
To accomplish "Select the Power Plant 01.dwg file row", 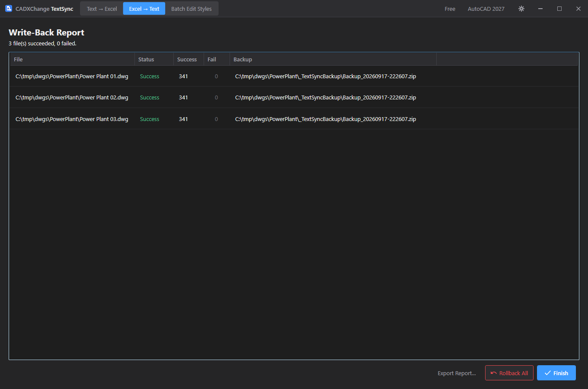I will 294,76.
